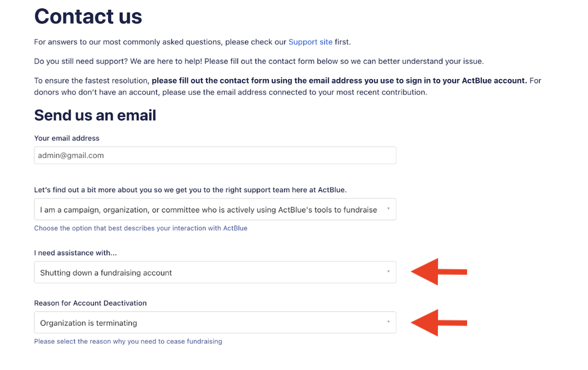Open the Support site link
Viewport: 588px width, 370px height.
(x=310, y=42)
